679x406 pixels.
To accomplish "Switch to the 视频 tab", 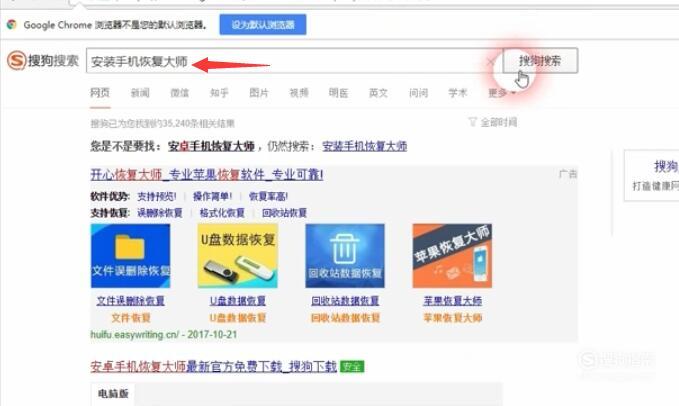I will point(299,93).
